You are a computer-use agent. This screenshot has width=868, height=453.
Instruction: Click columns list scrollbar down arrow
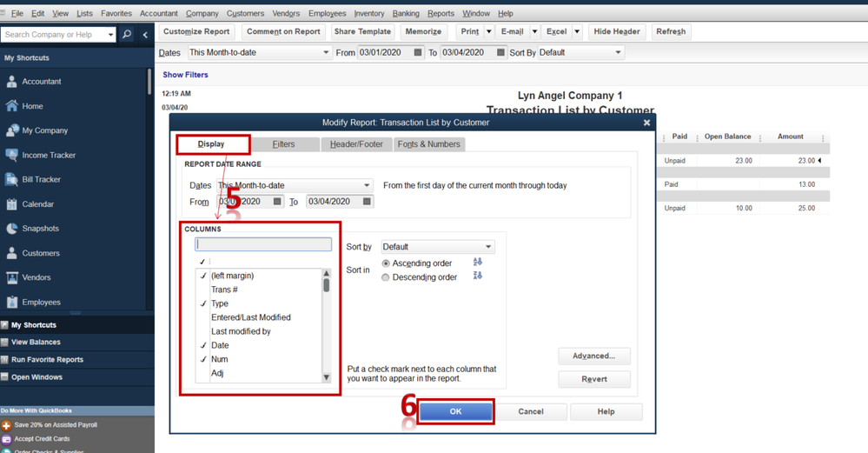[x=326, y=377]
